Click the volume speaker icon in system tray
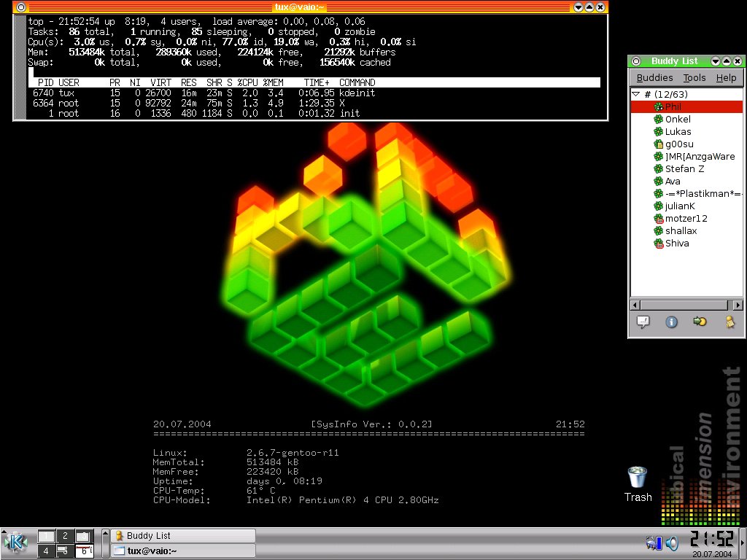This screenshot has height=560, width=747. 672,542
